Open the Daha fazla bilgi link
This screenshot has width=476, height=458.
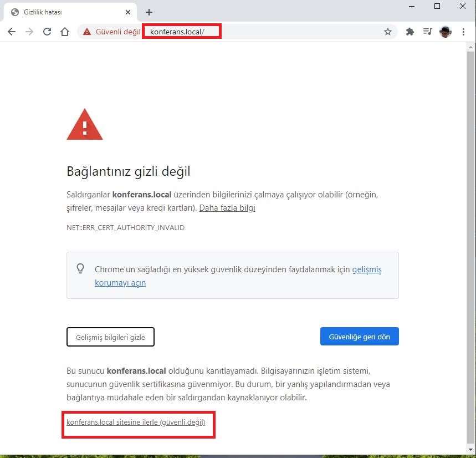coord(227,208)
